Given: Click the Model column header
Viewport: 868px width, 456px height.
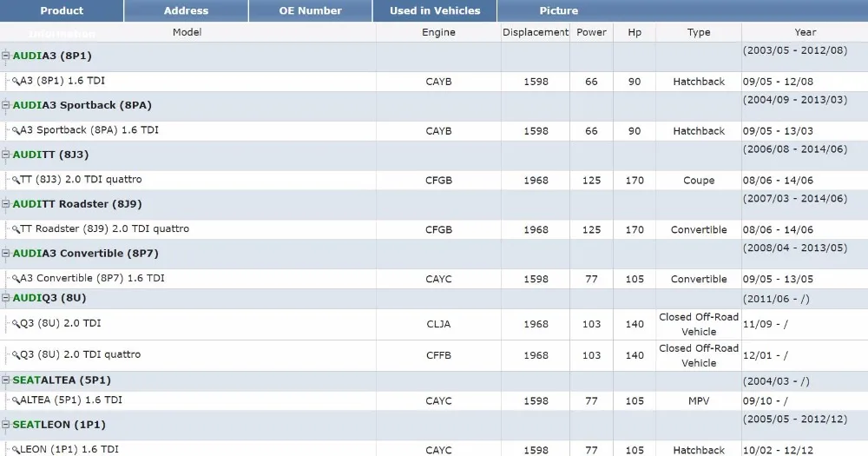Looking at the screenshot, I should click(x=187, y=32).
